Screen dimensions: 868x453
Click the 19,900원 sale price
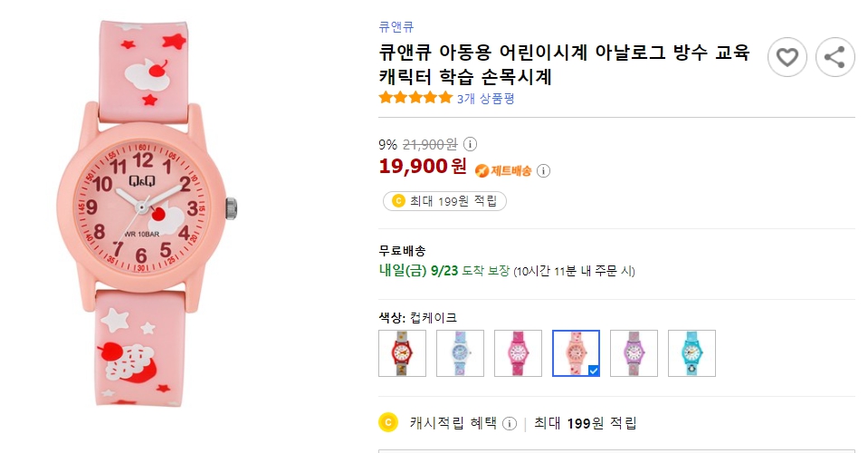click(x=423, y=167)
